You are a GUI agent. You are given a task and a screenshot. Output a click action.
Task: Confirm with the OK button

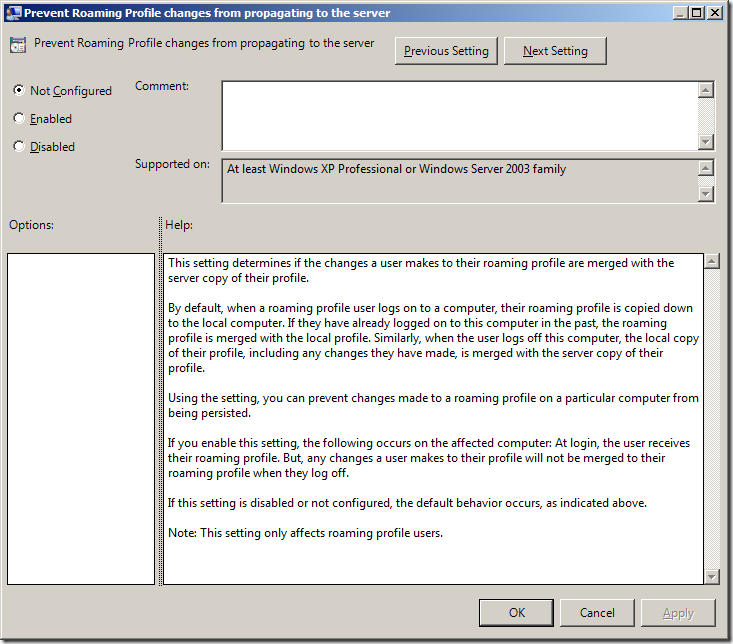516,613
